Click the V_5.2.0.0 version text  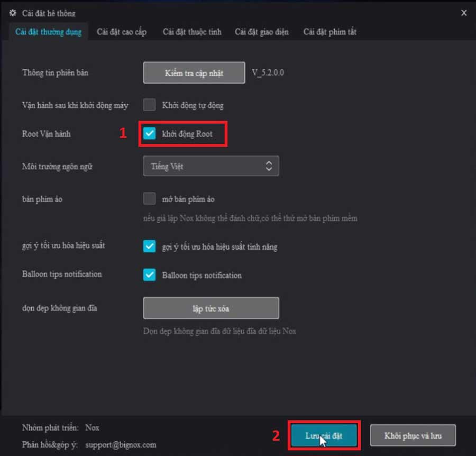coord(268,73)
